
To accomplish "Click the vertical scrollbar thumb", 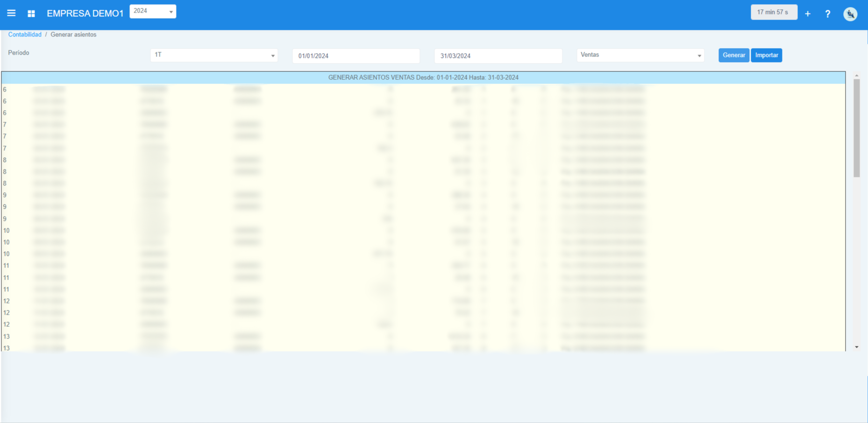I will pyautogui.click(x=857, y=128).
